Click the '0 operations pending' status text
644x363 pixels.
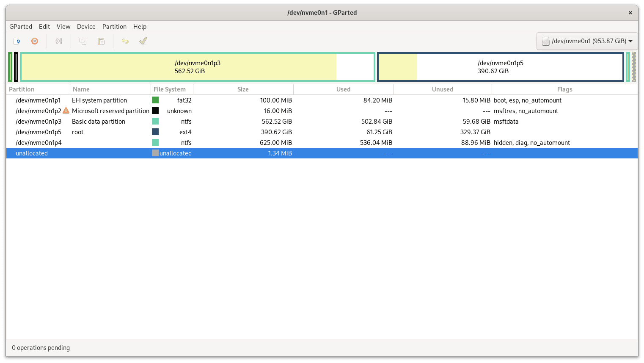click(41, 347)
